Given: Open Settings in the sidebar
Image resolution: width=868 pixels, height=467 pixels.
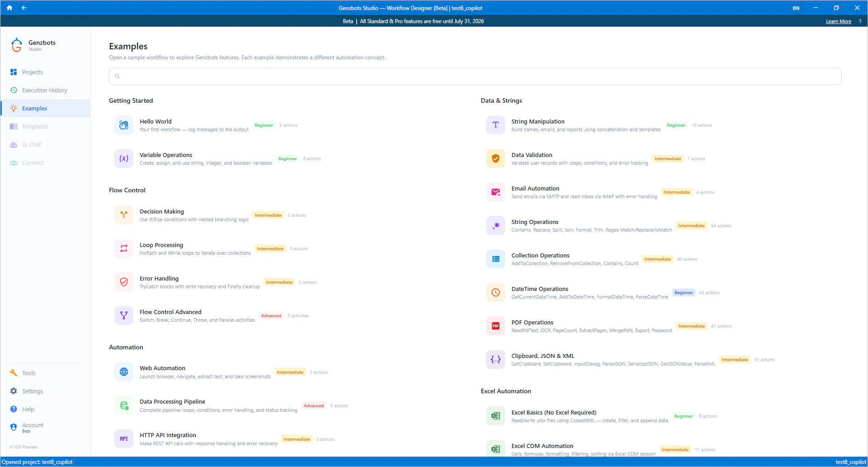Looking at the screenshot, I should coord(45,391).
